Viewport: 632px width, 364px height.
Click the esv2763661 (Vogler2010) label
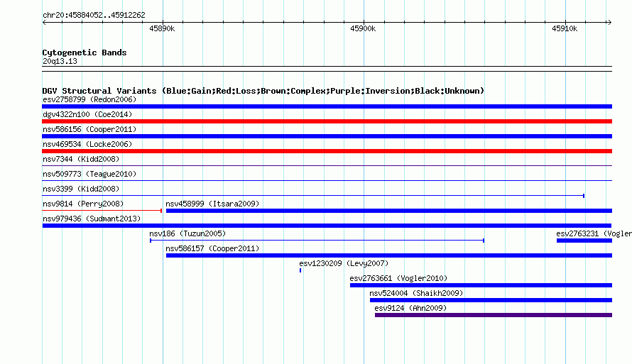coord(398,278)
